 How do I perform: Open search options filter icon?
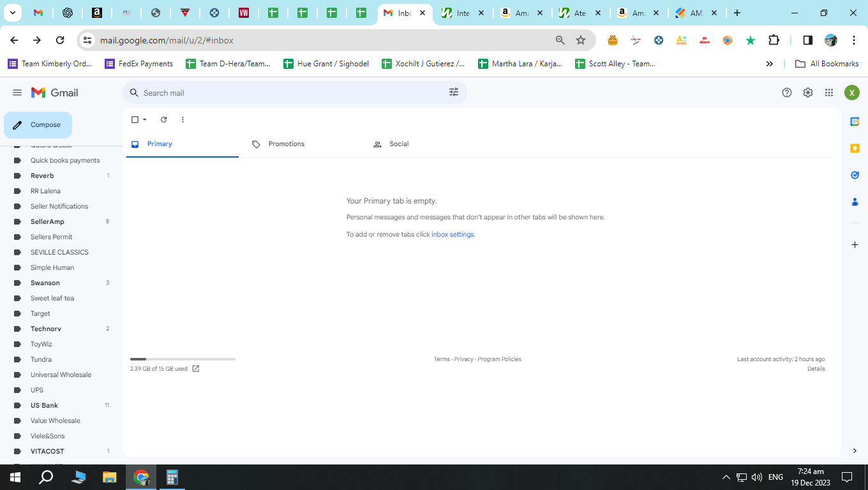click(454, 93)
